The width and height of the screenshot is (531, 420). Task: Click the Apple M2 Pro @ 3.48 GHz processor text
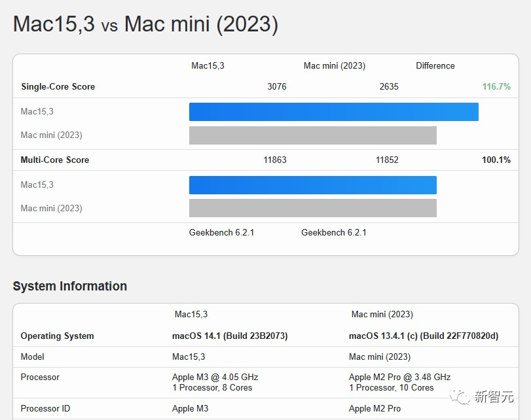tap(399, 377)
